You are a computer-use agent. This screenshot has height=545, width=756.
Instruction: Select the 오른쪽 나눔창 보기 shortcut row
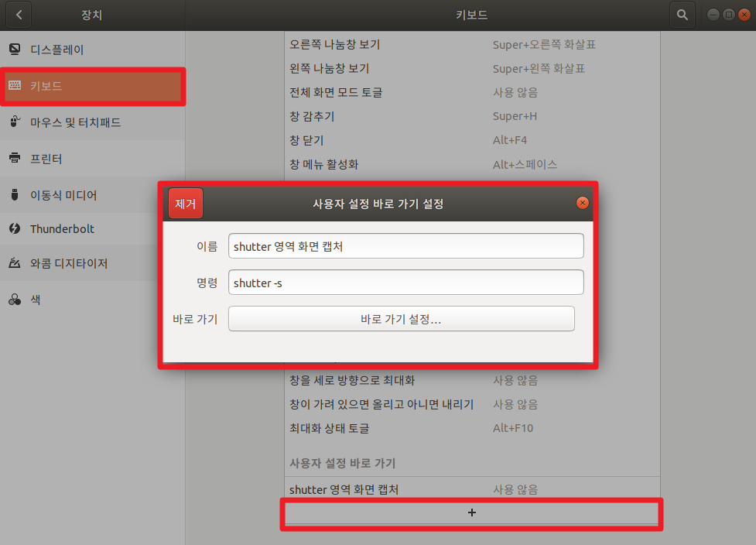pyautogui.click(x=473, y=45)
